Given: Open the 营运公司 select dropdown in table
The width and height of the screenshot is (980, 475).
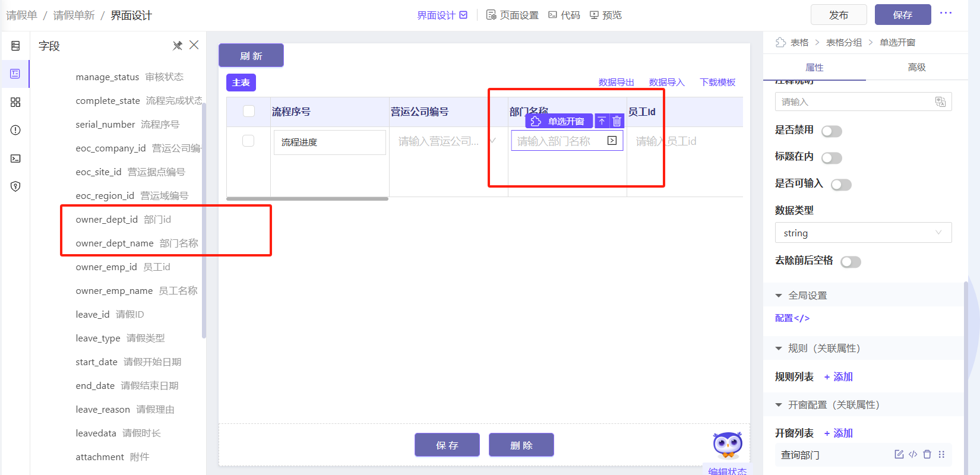Looking at the screenshot, I should (x=447, y=141).
